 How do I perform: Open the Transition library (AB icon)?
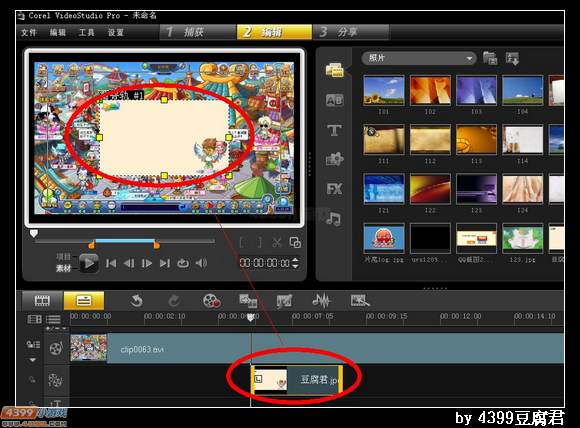coord(334,100)
